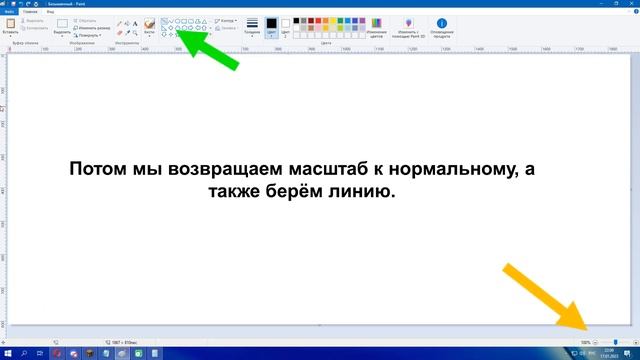Click Изменить с помощью Paint 3D
This screenshot has height=360, width=640.
click(409, 28)
